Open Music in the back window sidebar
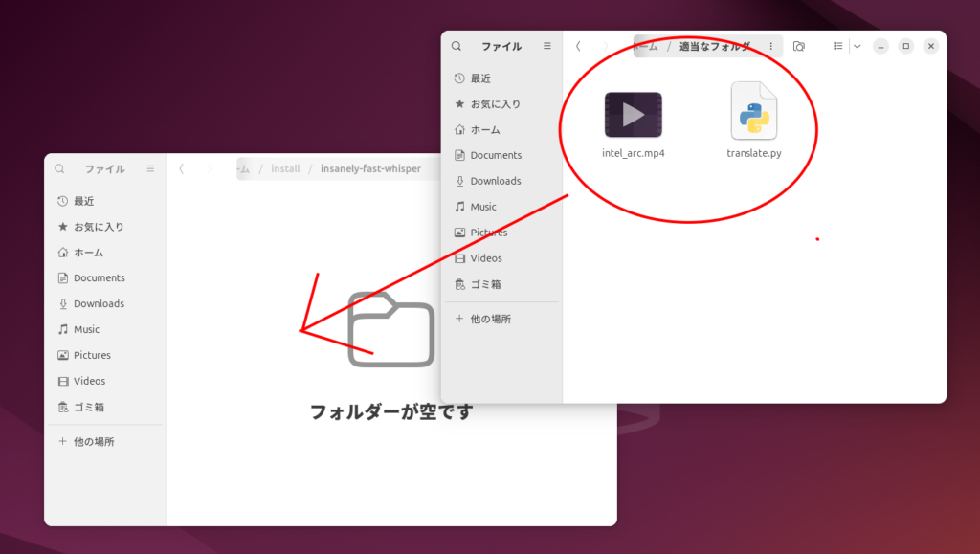Image resolution: width=980 pixels, height=554 pixels. click(86, 329)
